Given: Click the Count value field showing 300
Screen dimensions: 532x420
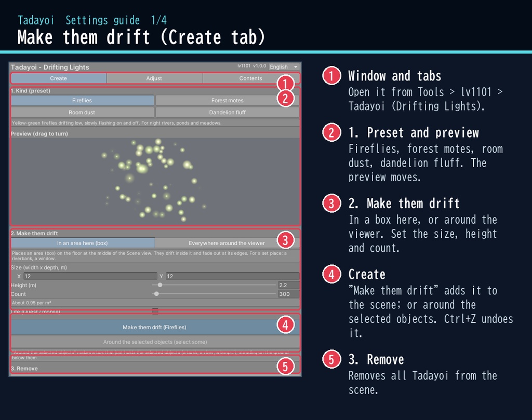Looking at the screenshot, I should point(288,294).
